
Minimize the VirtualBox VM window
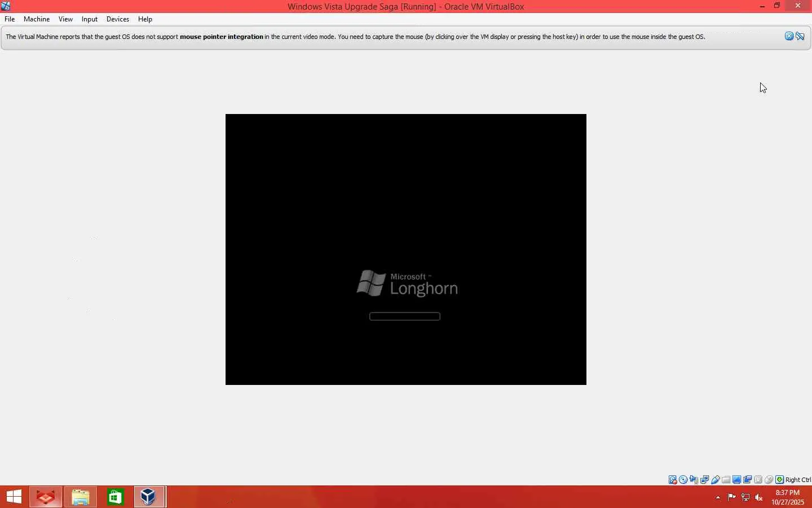[762, 6]
